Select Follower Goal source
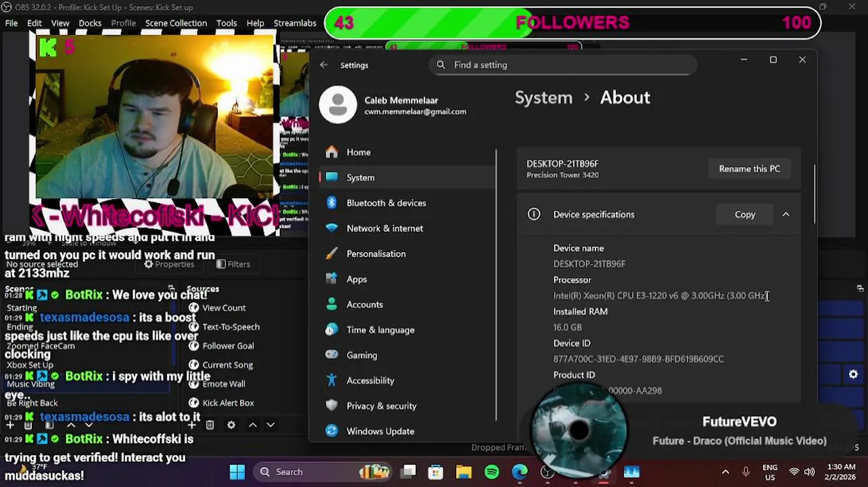Image resolution: width=868 pixels, height=487 pixels. [228, 346]
